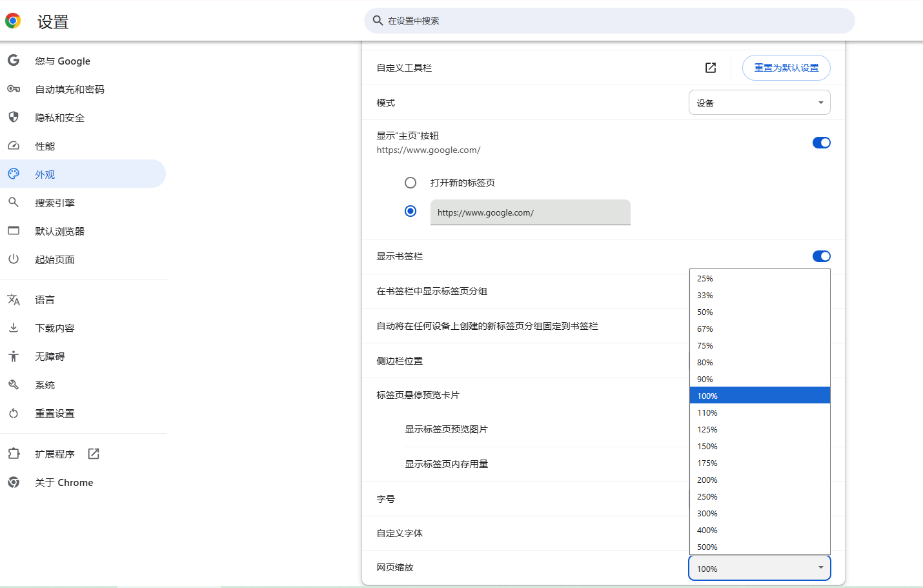
Task: Toggle the 显示书签栏 switch
Action: point(821,256)
